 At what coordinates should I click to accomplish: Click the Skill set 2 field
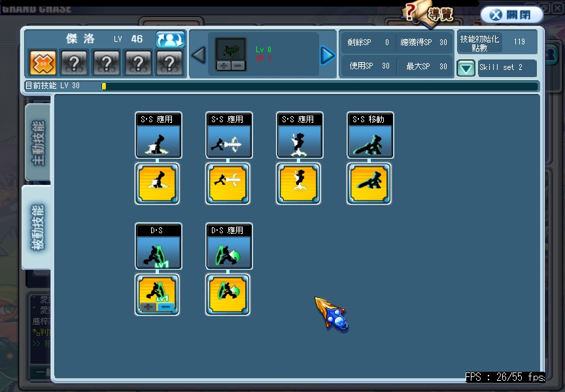pos(507,67)
